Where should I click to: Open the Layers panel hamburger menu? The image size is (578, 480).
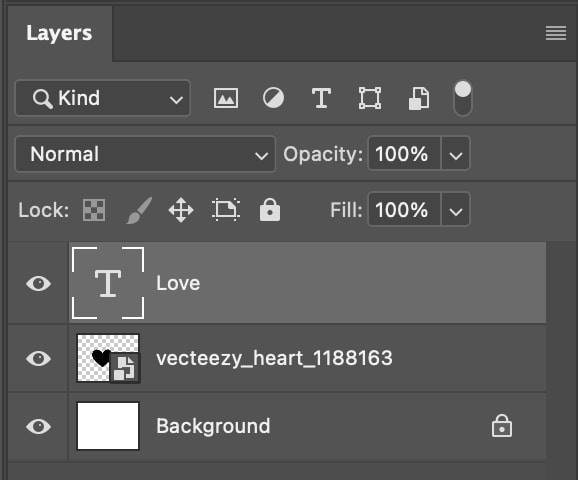click(556, 33)
